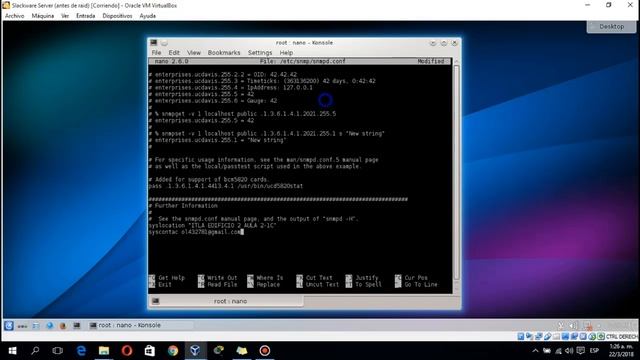Click KDE tray device notifier icon
The height and width of the screenshot is (360, 640).
[587, 325]
